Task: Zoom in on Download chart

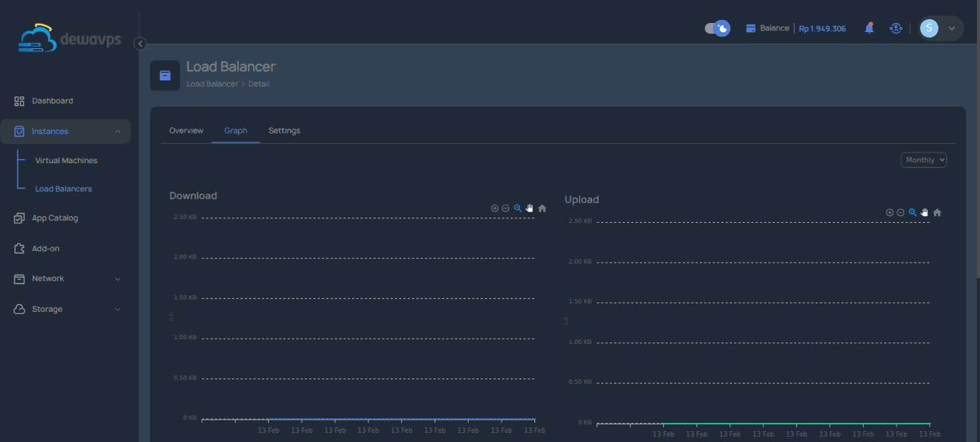Action: tap(495, 208)
